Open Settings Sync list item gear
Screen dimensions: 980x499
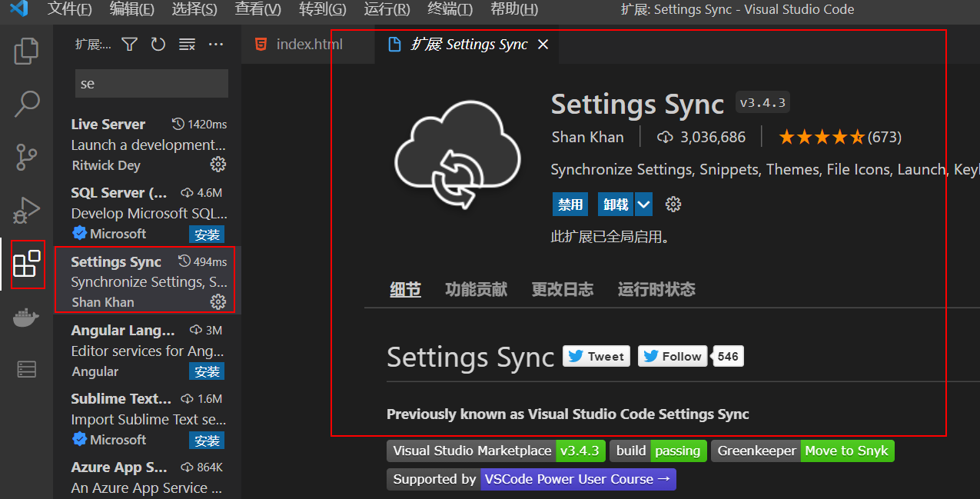218,302
